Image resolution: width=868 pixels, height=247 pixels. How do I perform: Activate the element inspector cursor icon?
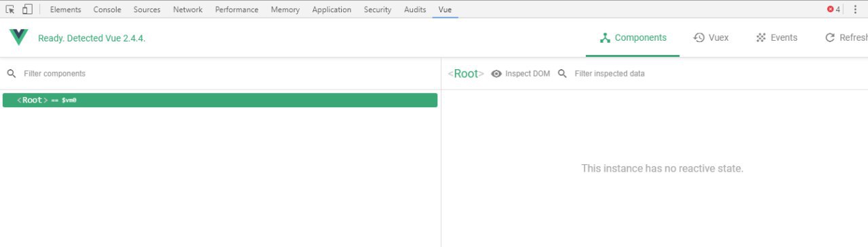(10, 9)
